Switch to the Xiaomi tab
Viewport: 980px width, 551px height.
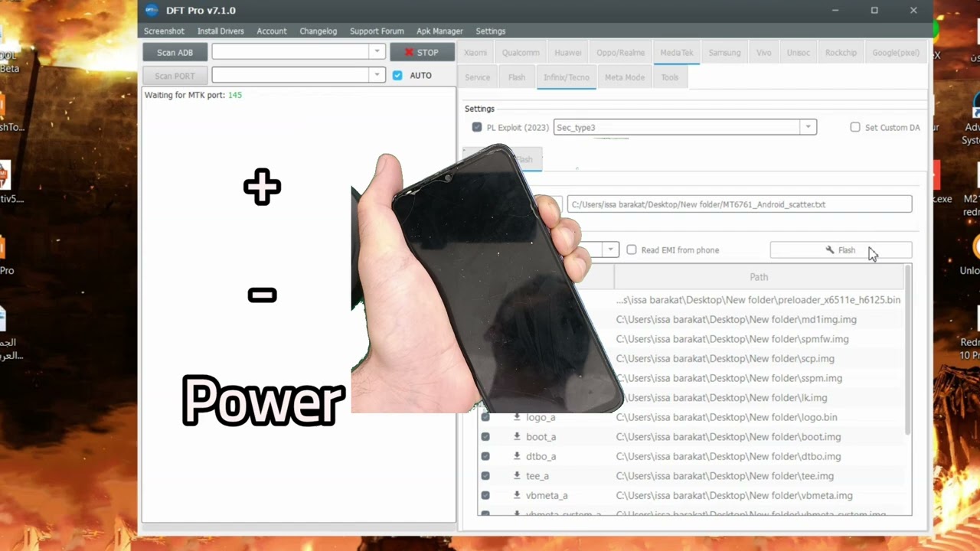point(475,53)
